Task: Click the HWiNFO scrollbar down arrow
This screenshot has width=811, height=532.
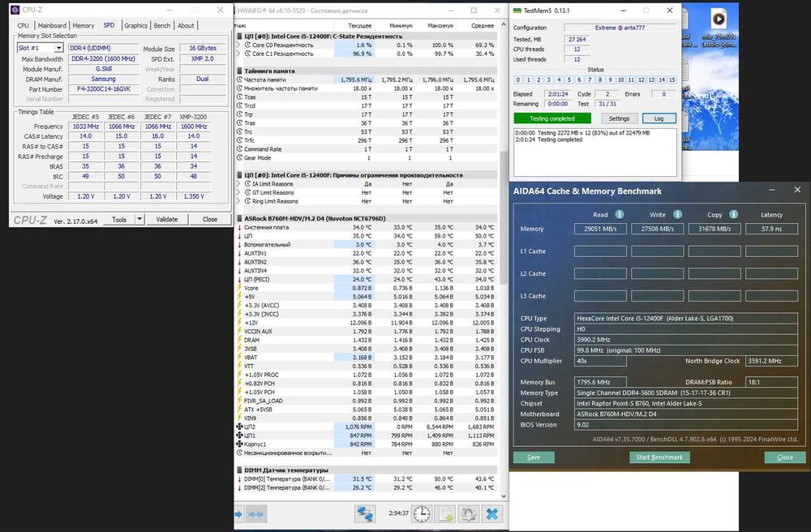Action: coord(503,496)
